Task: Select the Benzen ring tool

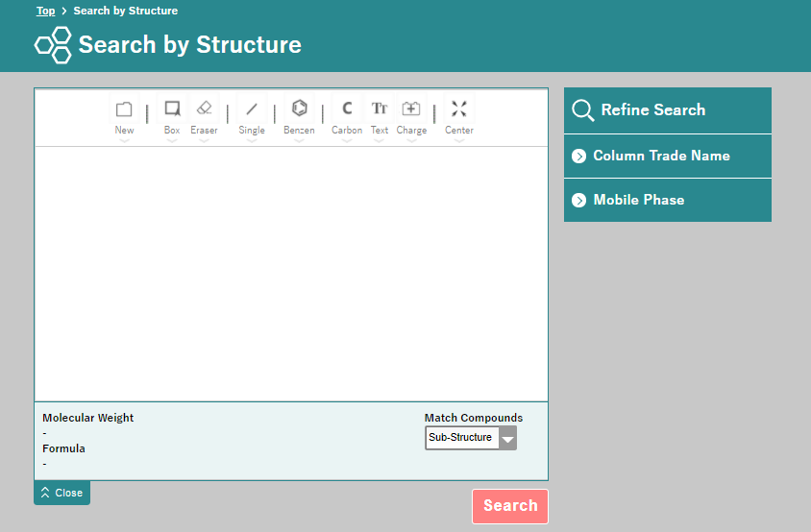Action: pos(300,109)
